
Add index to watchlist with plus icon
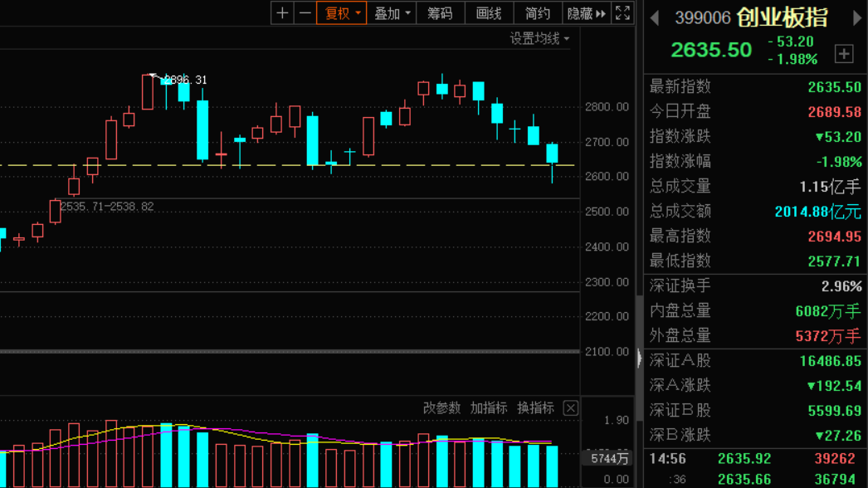tap(844, 54)
